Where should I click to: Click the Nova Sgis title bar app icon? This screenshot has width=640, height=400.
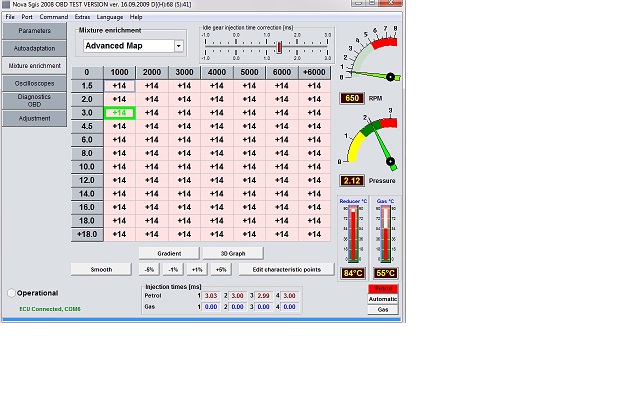[6, 4]
